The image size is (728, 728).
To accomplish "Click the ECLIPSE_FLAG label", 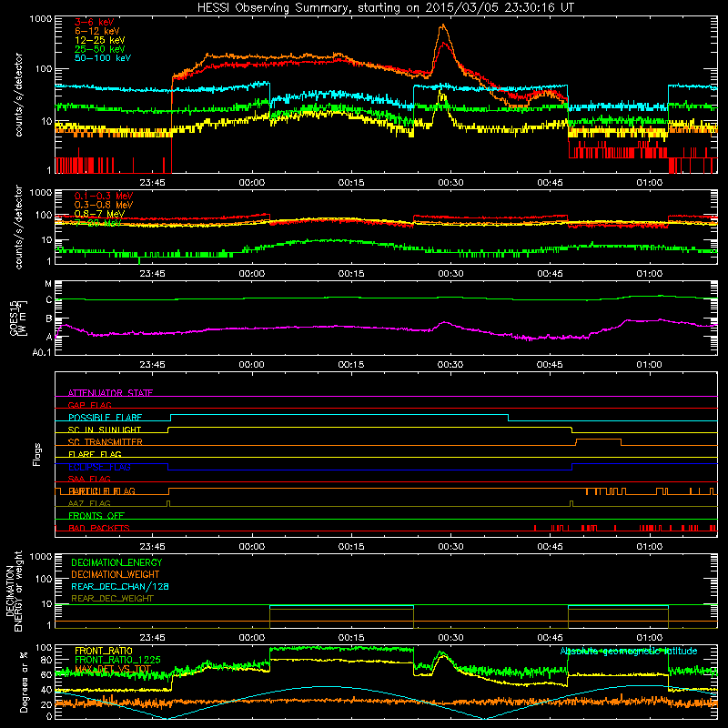I will (x=99, y=467).
